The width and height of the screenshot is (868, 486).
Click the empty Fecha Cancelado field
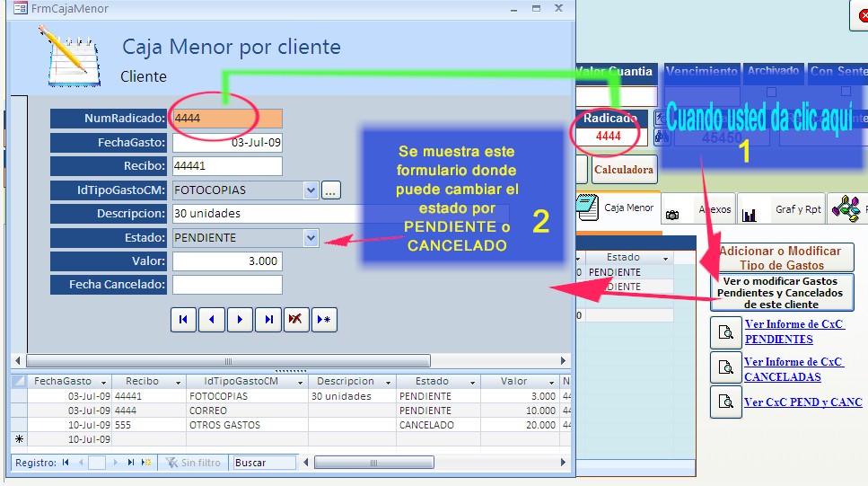pos(227,284)
